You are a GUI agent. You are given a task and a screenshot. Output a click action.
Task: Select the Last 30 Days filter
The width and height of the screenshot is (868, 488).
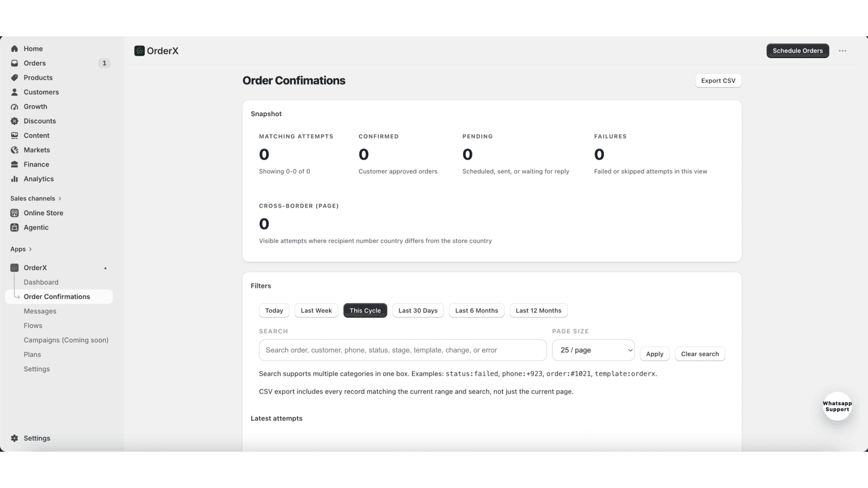tap(418, 311)
